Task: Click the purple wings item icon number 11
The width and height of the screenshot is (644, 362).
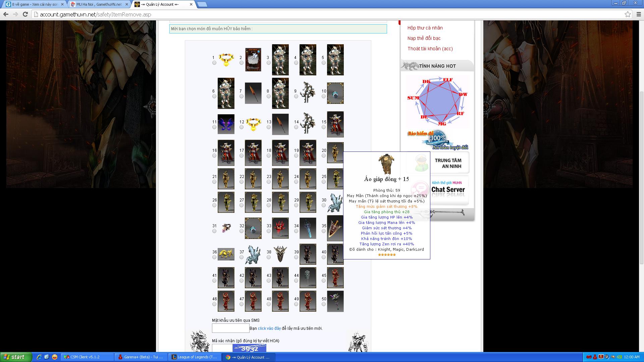Action: coord(226,124)
